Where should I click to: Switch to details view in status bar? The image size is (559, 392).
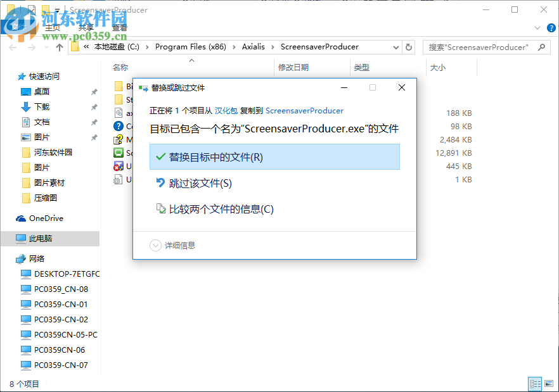535,384
